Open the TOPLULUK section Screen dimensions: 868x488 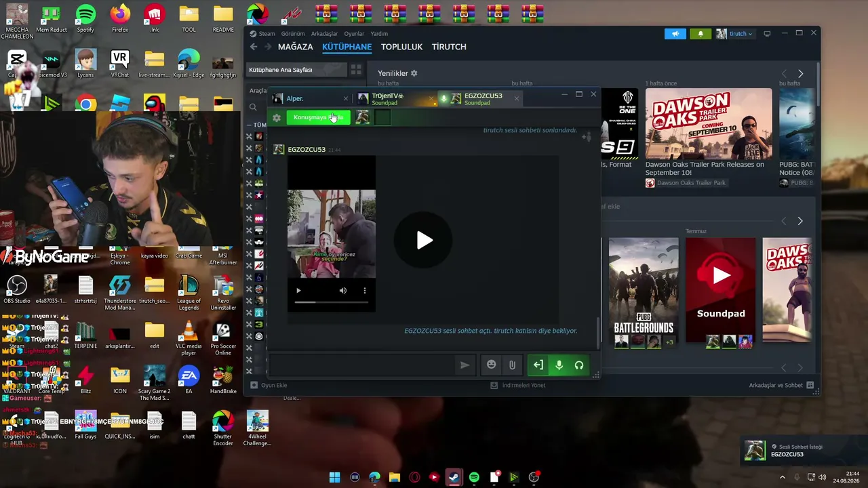click(x=401, y=47)
